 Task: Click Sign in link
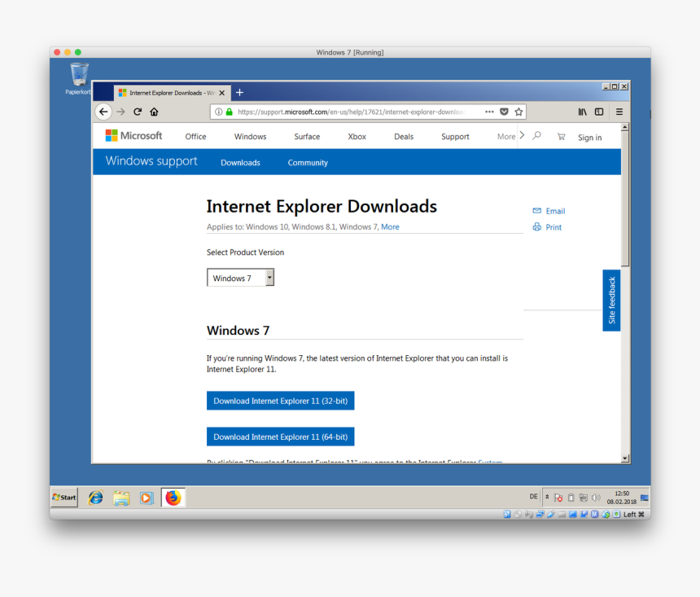(590, 138)
